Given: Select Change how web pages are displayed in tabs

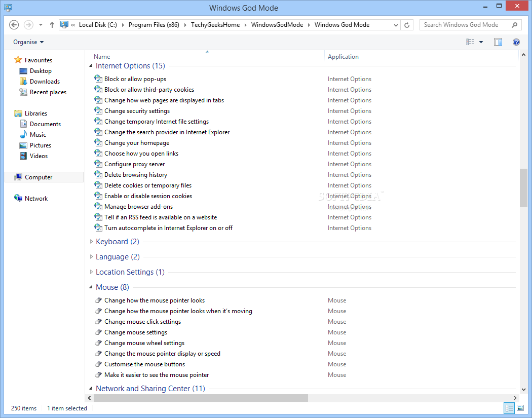Looking at the screenshot, I should 164,100.
